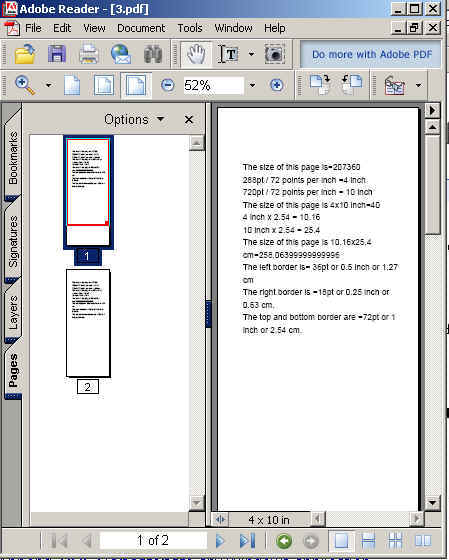Open the zoom percentage dropdown arrow
The height and width of the screenshot is (560, 449).
point(253,85)
